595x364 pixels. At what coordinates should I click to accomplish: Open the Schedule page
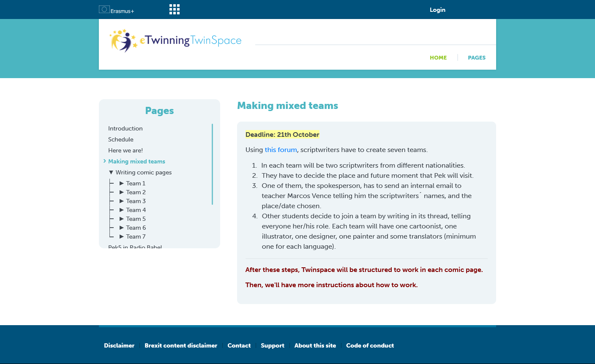pyautogui.click(x=121, y=139)
